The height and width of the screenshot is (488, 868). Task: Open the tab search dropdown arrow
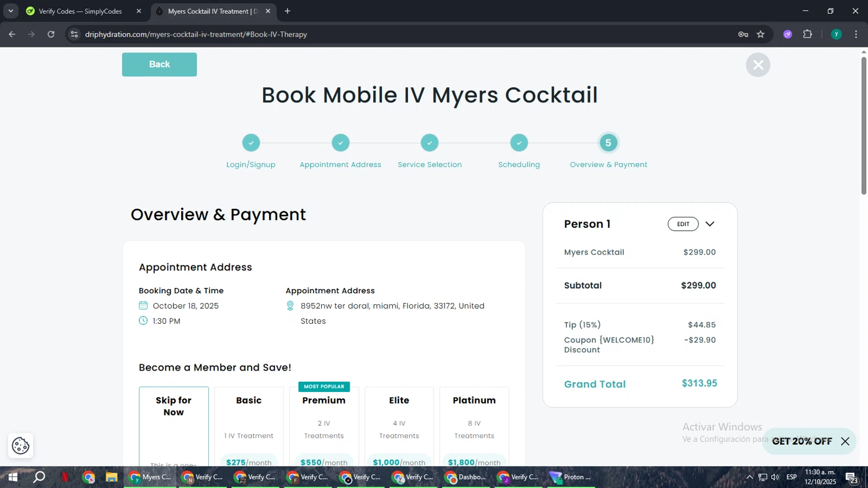pos(10,11)
